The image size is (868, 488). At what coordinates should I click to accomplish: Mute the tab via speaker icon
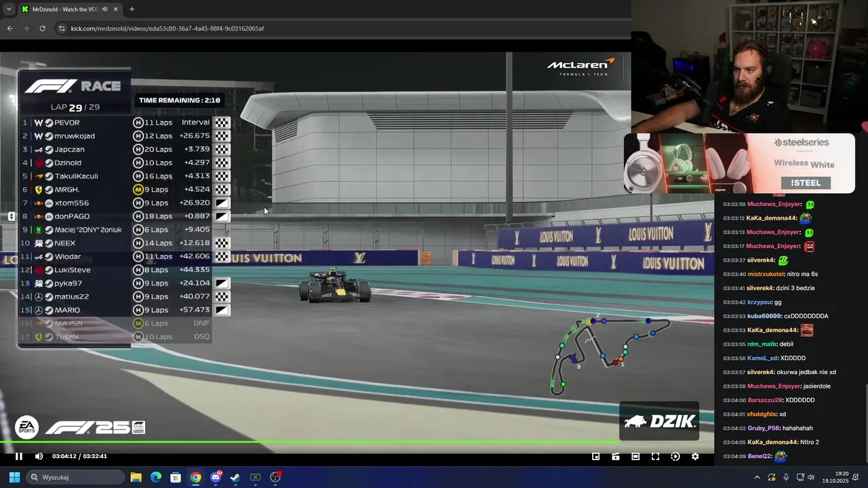(x=104, y=9)
